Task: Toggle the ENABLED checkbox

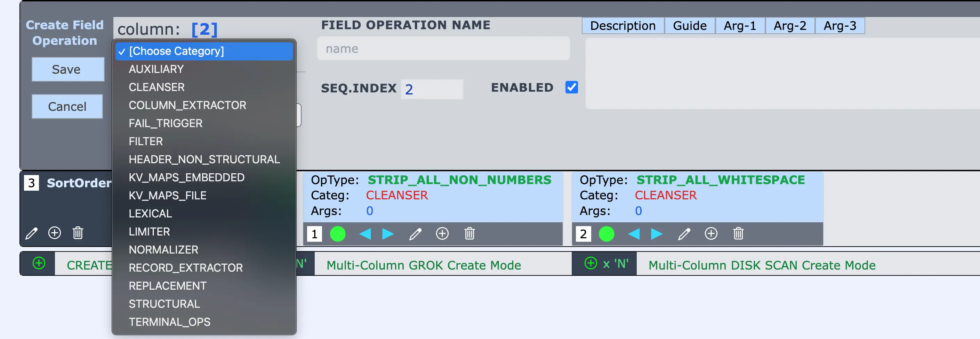Action: point(571,88)
